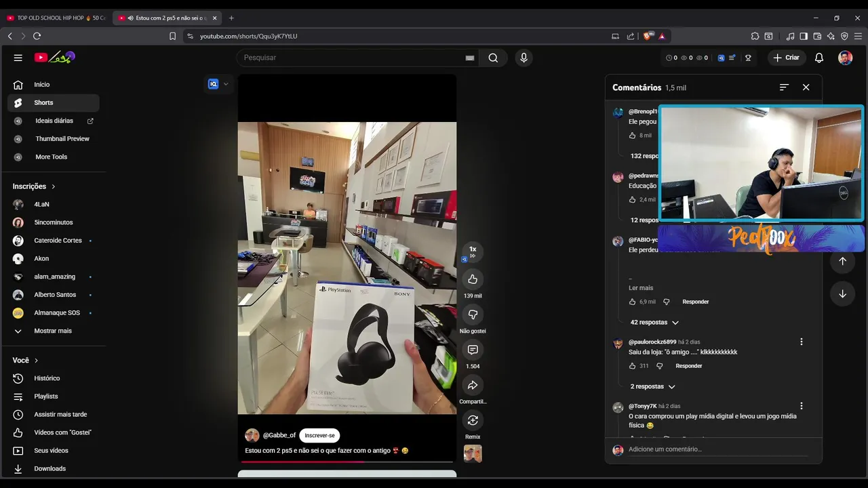
Task: Click the vidIQ blue IQ badge in header
Action: pyautogui.click(x=721, y=58)
